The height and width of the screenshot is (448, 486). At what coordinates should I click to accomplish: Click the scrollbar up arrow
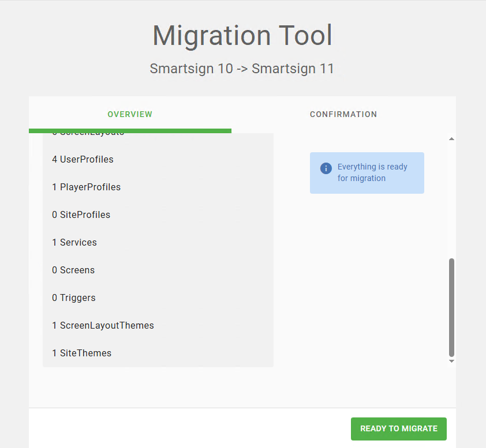(451, 139)
